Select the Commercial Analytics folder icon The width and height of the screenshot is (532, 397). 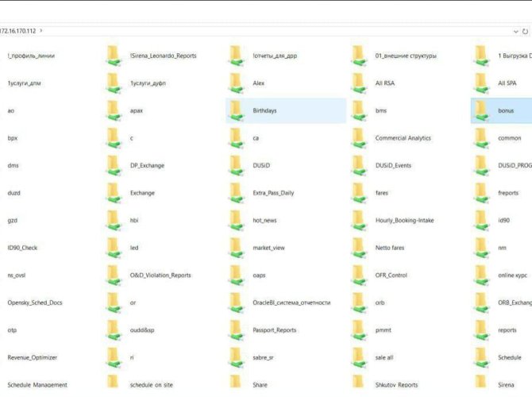359,138
